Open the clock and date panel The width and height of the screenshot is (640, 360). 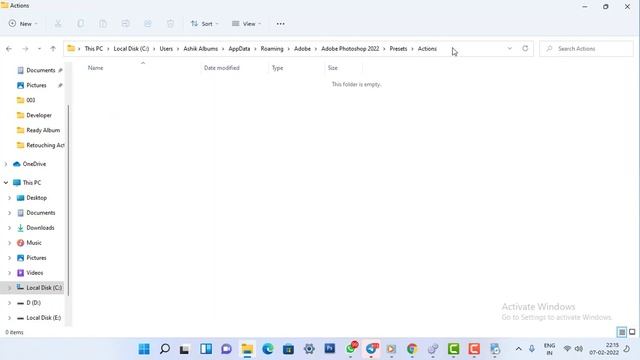[x=604, y=349]
